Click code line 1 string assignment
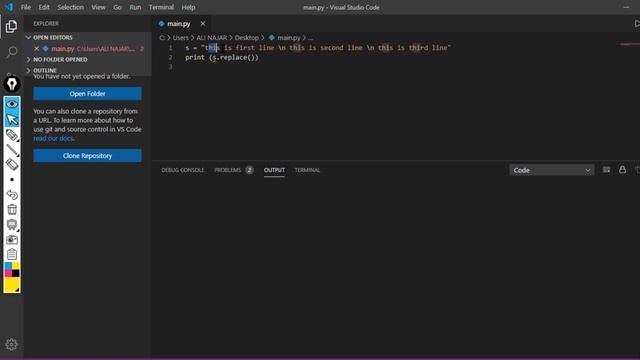The height and width of the screenshot is (360, 640). coord(318,48)
